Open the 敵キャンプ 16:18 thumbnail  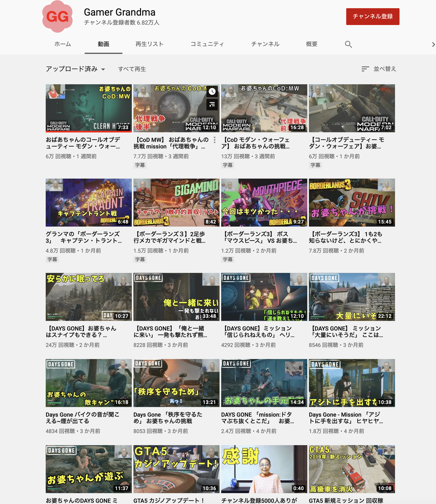point(89,383)
